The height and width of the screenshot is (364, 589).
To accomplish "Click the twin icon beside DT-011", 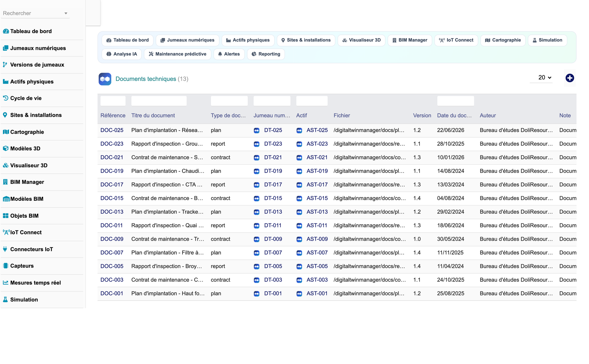I will point(257,226).
